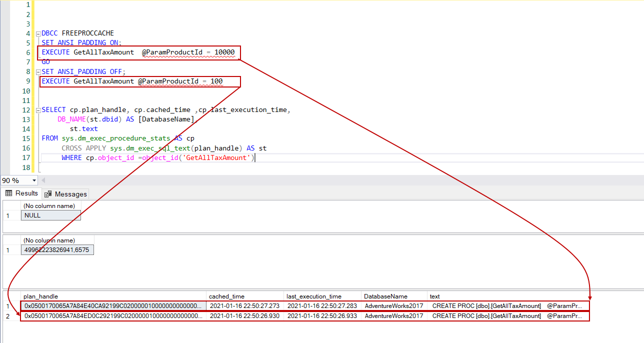Open the Messages tab
Image resolution: width=644 pixels, height=343 pixels.
click(66, 194)
